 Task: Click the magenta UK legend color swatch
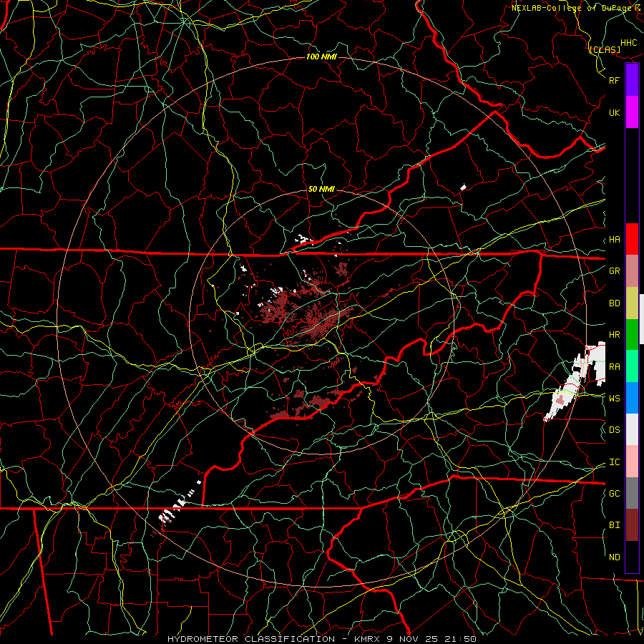(632, 112)
